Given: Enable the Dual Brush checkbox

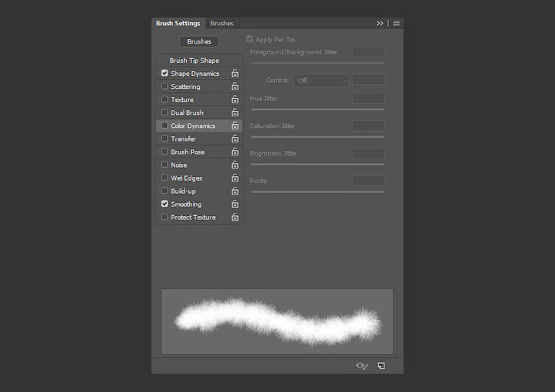Looking at the screenshot, I should click(165, 113).
